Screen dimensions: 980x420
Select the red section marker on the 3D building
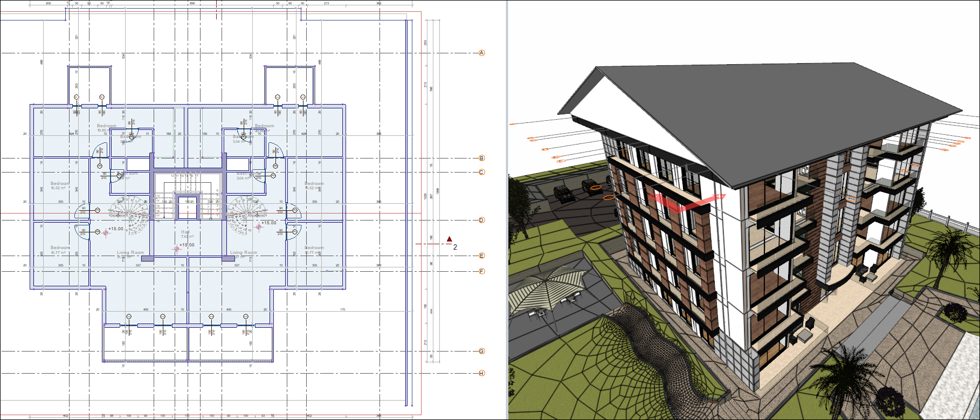tap(684, 203)
